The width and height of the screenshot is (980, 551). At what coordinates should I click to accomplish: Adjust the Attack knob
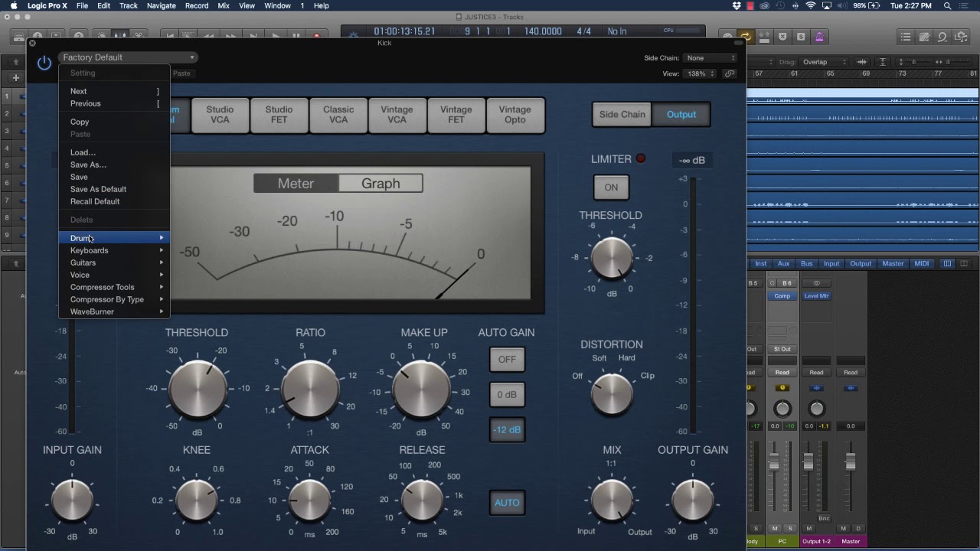[309, 500]
